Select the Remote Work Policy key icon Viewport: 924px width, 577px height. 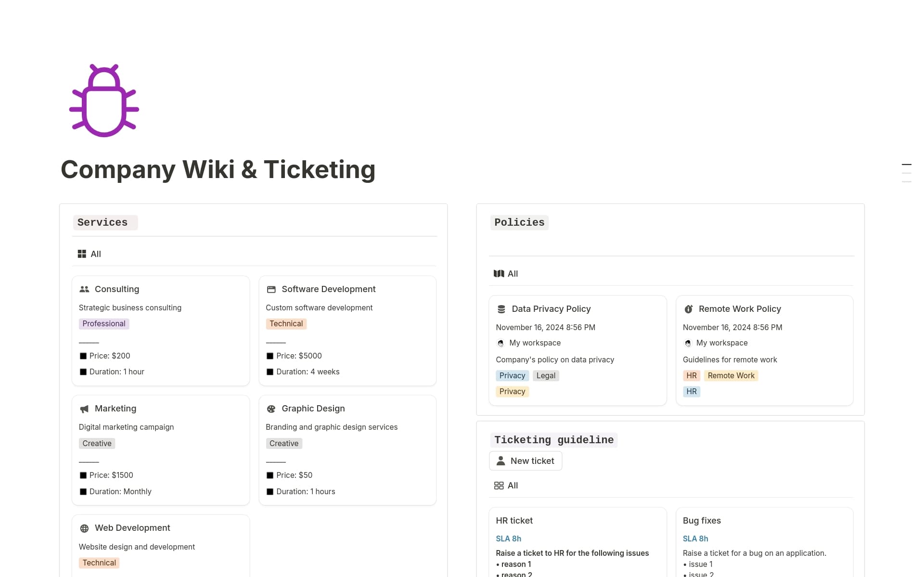pos(689,308)
